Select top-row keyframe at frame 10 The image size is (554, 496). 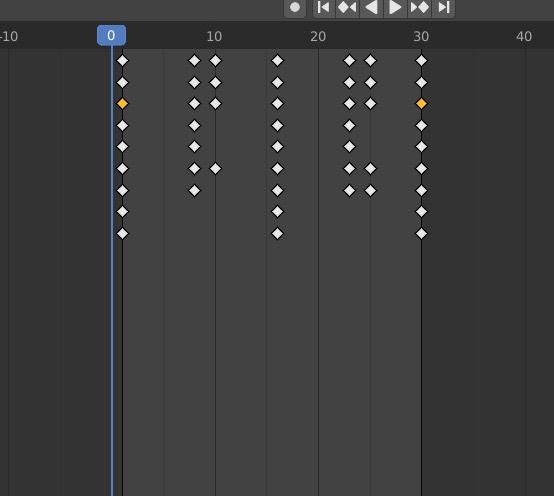215,60
